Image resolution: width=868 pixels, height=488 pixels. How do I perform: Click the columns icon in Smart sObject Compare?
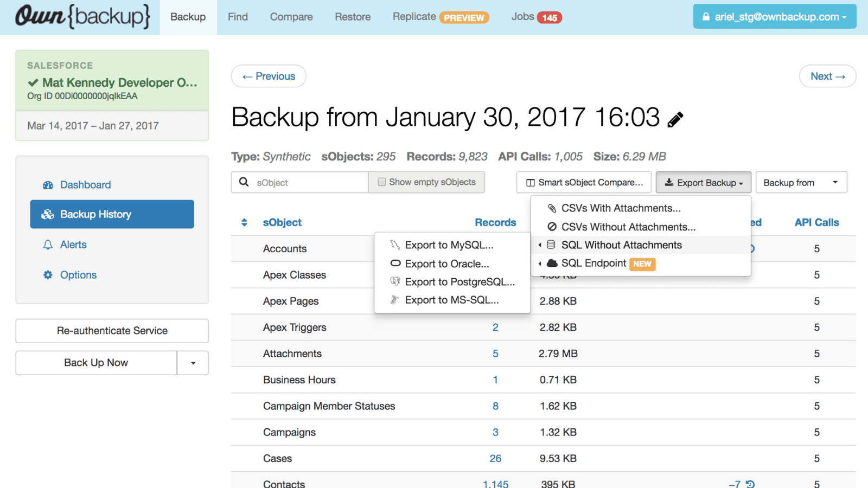click(531, 183)
